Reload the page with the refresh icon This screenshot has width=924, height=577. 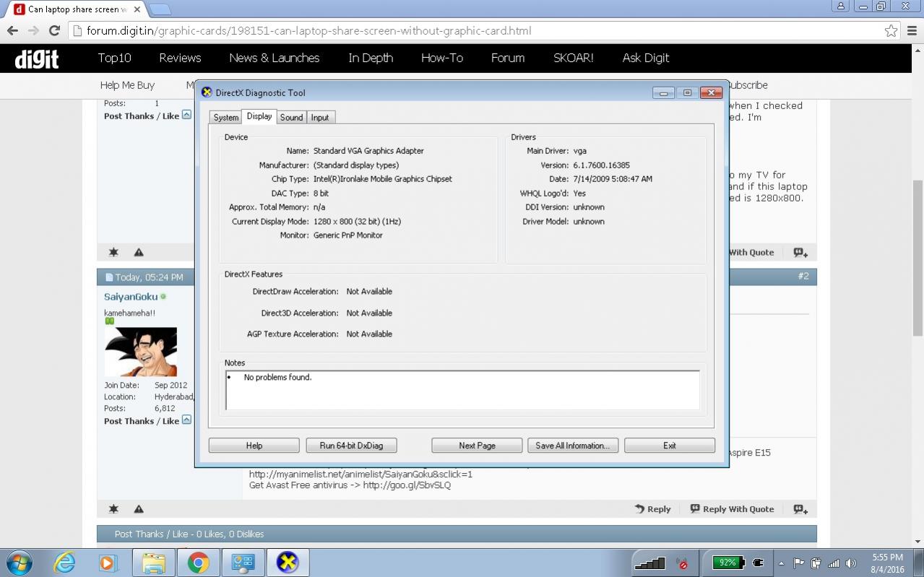coord(54,31)
